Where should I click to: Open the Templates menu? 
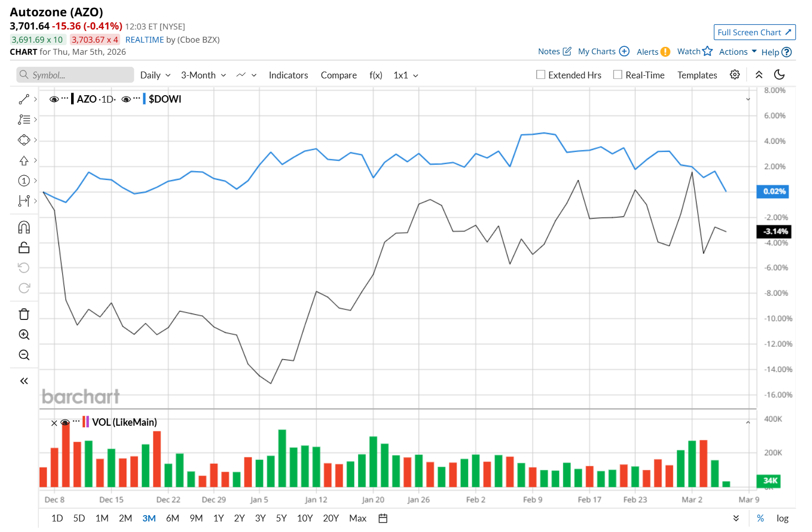click(697, 75)
